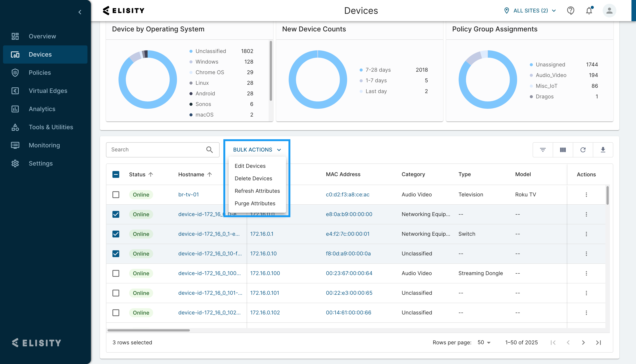Open notifications bell icon

[x=589, y=11]
